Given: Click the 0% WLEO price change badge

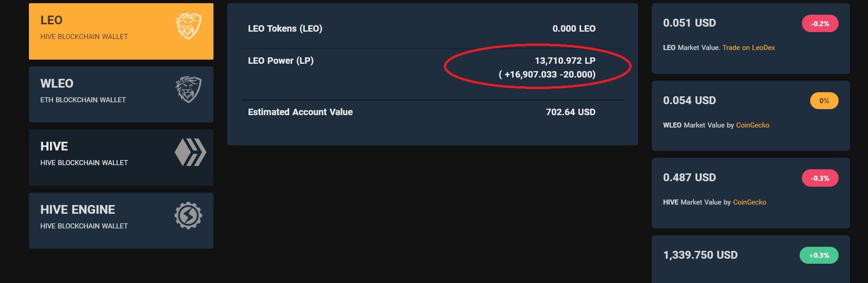Looking at the screenshot, I should (824, 101).
